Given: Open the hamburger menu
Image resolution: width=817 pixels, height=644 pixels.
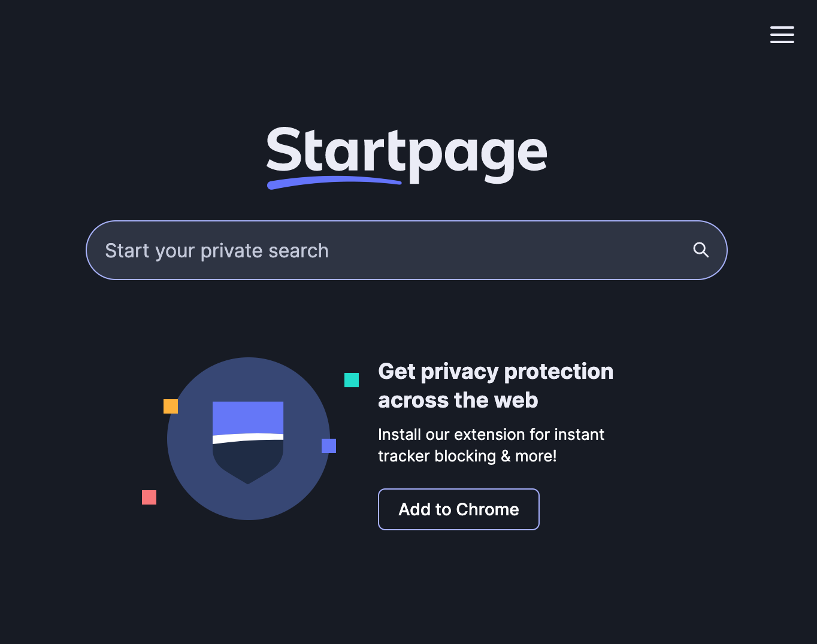Looking at the screenshot, I should coord(782,35).
